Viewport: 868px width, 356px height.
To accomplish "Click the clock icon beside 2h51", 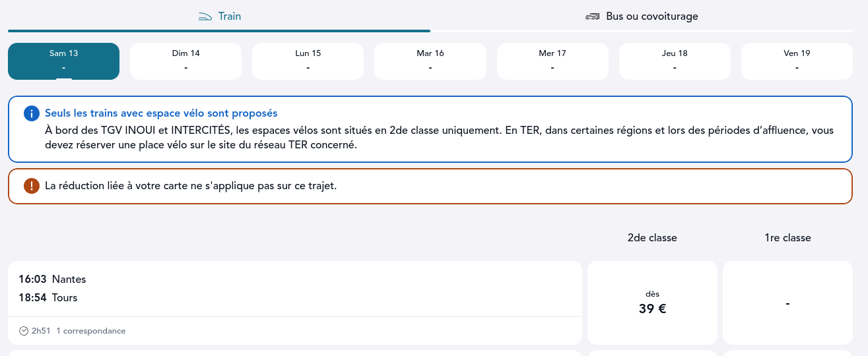I will click(24, 331).
